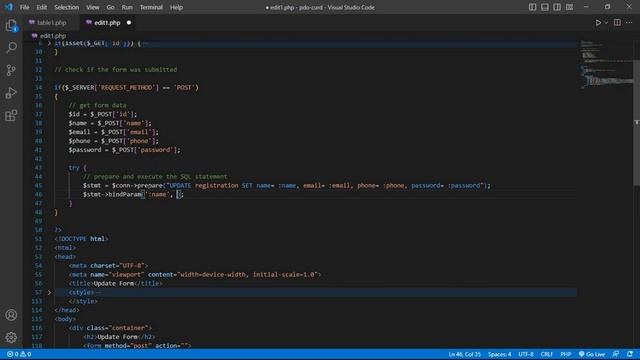Open the Extensions view
This screenshot has height=360, width=640.
tap(11, 116)
